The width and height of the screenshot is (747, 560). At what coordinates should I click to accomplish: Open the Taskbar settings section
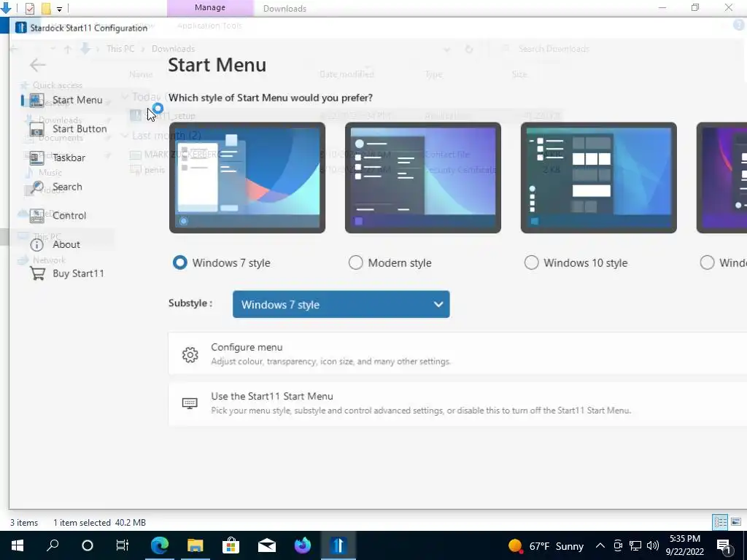pos(57,157)
